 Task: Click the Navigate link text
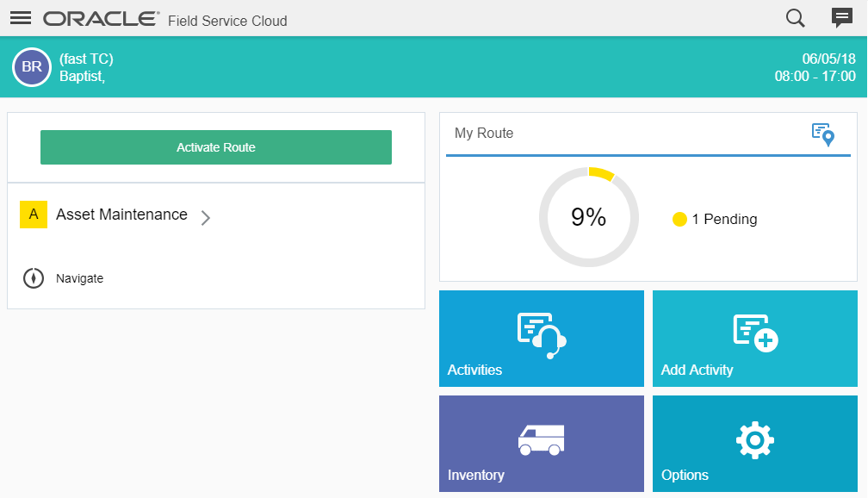79,278
